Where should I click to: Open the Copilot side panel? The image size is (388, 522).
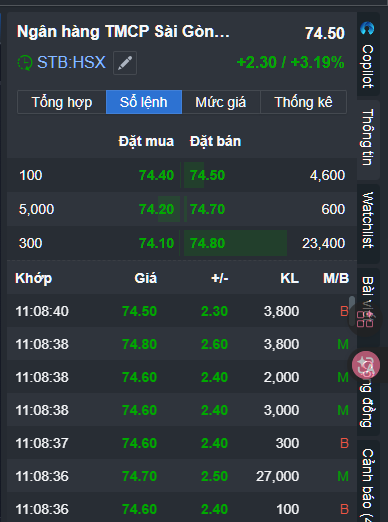click(x=368, y=55)
